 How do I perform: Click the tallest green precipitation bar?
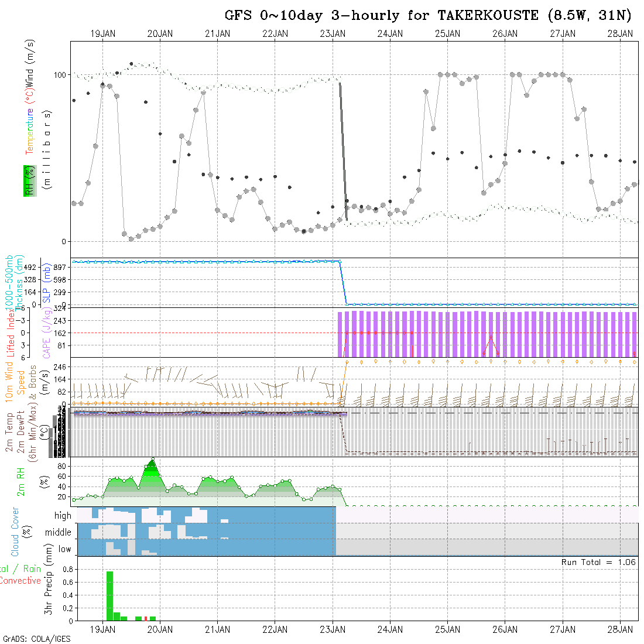click(109, 595)
